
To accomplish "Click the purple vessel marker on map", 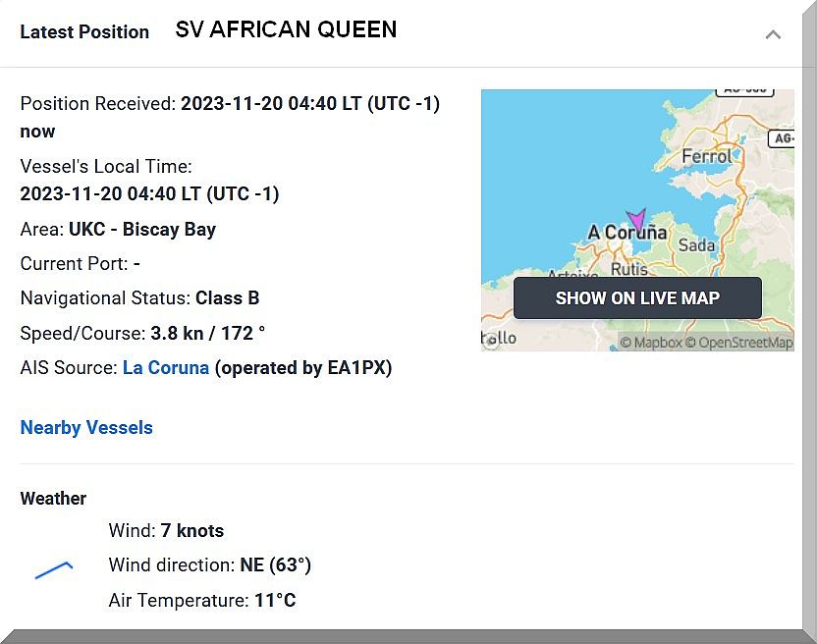I will click(x=637, y=219).
